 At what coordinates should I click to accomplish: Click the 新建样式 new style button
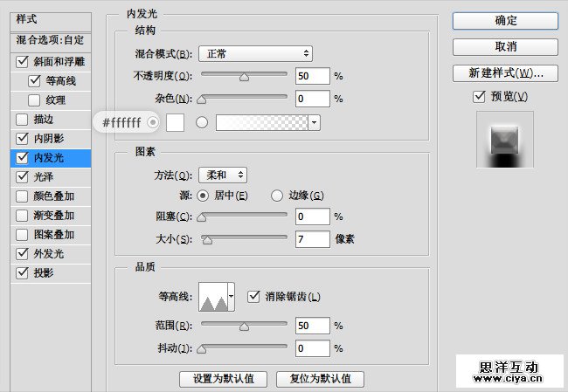tap(505, 72)
